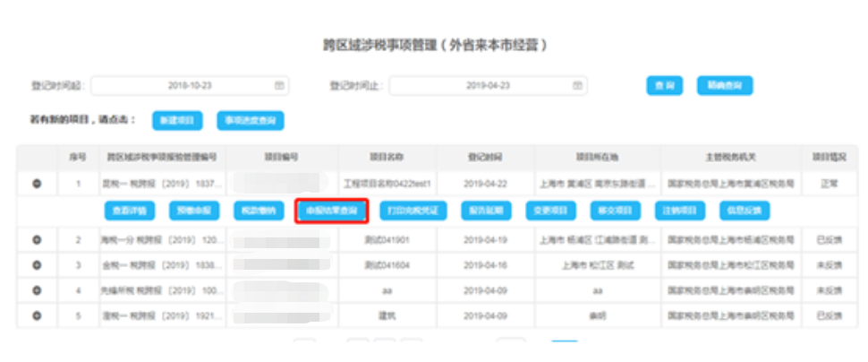Open calendar icon in 登记时间起 field
Screen dimensions: 868x362
coord(279,86)
